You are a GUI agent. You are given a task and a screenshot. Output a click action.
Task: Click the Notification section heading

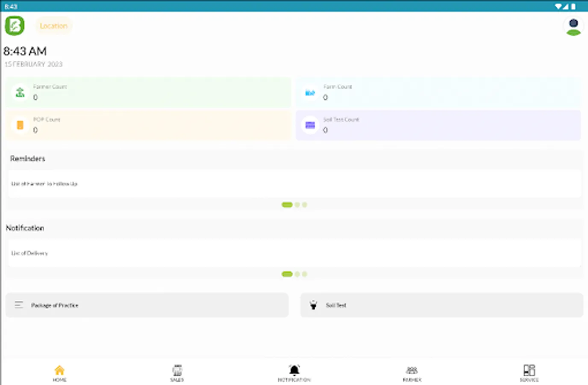[25, 228]
